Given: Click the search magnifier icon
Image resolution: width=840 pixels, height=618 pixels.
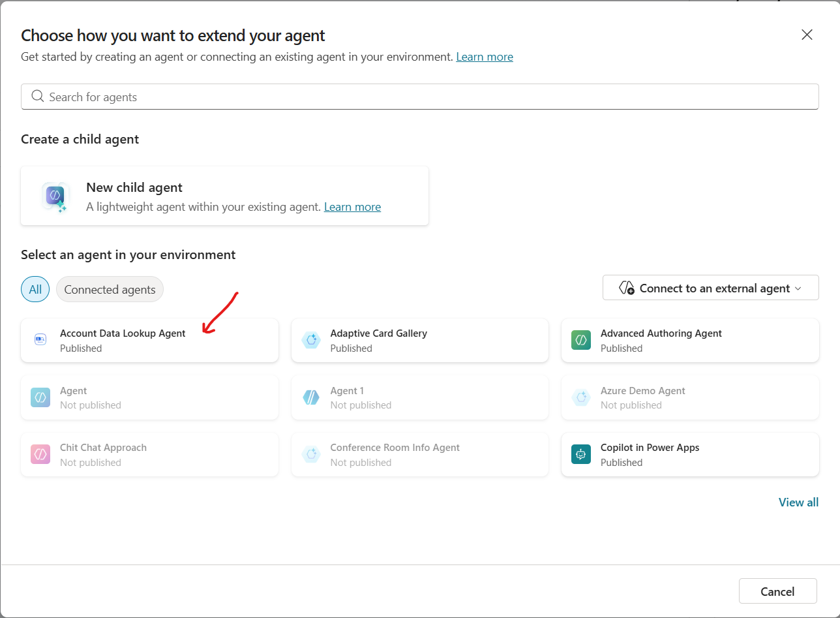Looking at the screenshot, I should tap(37, 96).
